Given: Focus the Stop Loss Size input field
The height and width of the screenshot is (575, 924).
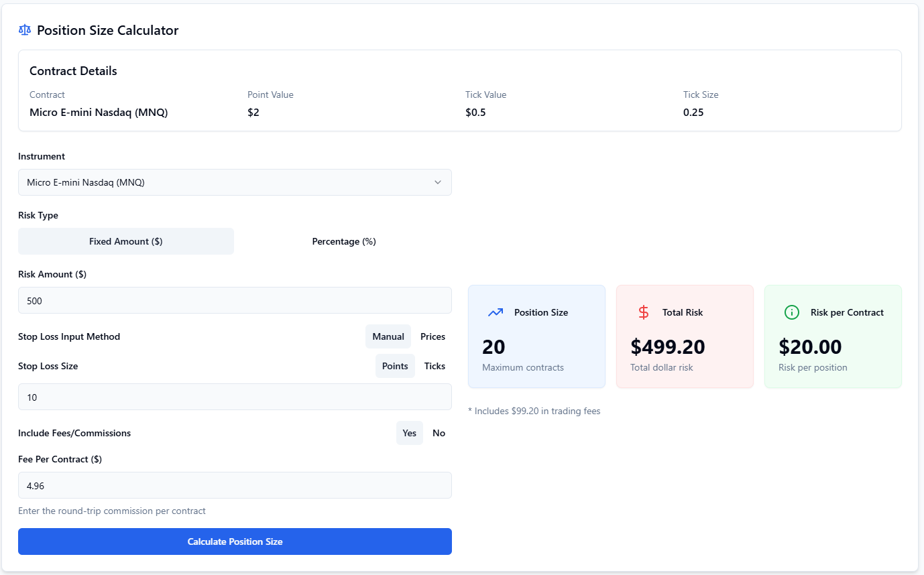Looking at the screenshot, I should click(x=235, y=397).
